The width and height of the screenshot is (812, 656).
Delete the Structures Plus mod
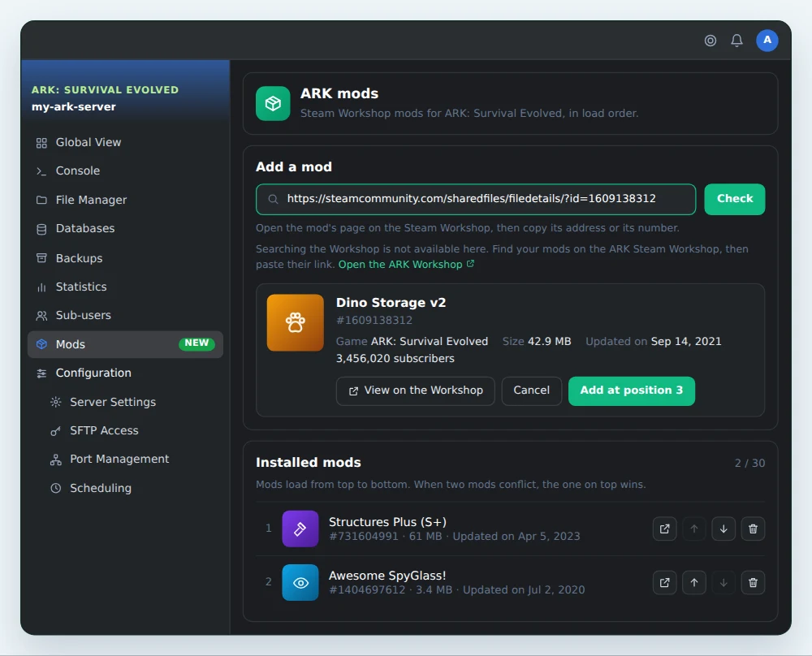point(753,529)
